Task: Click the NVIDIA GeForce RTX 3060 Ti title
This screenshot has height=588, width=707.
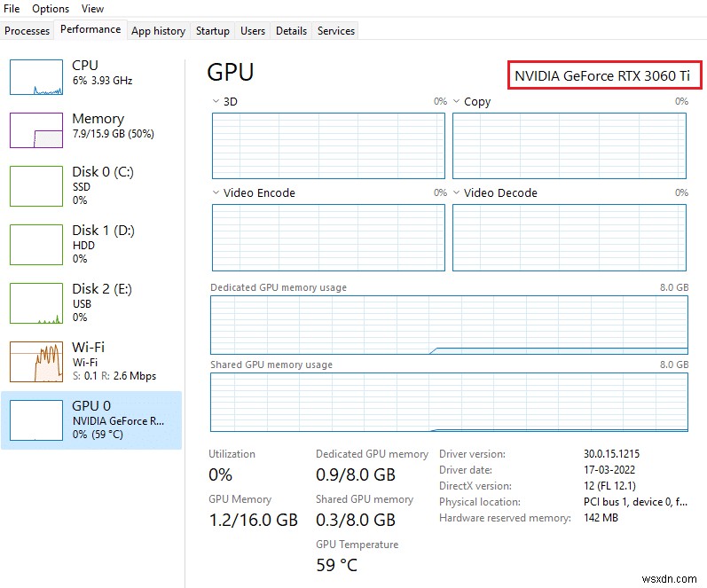Action: 602,75
